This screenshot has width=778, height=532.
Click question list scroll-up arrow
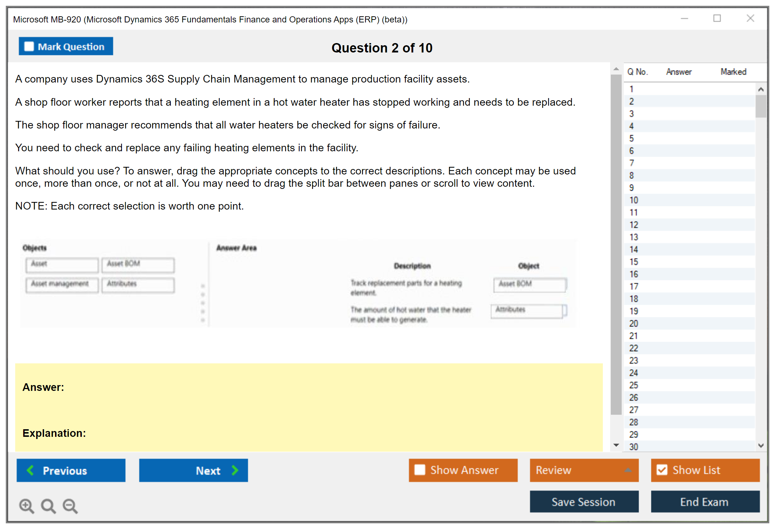(761, 89)
